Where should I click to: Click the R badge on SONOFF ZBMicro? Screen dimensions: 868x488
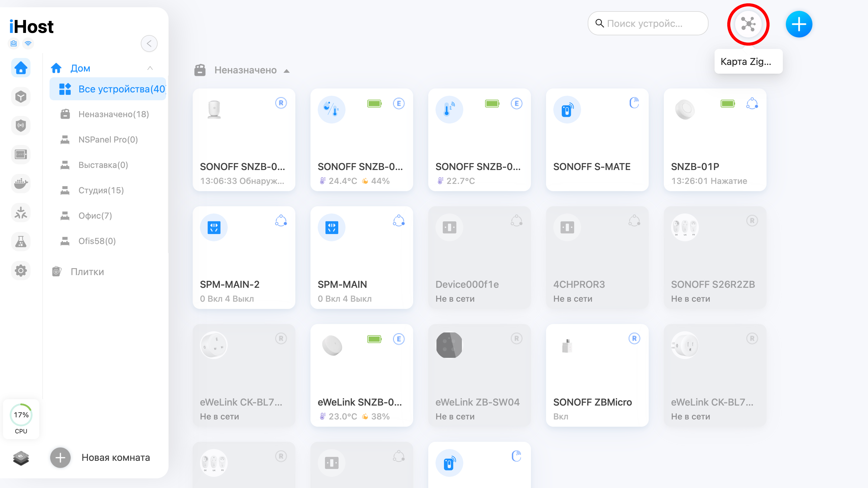(x=634, y=339)
